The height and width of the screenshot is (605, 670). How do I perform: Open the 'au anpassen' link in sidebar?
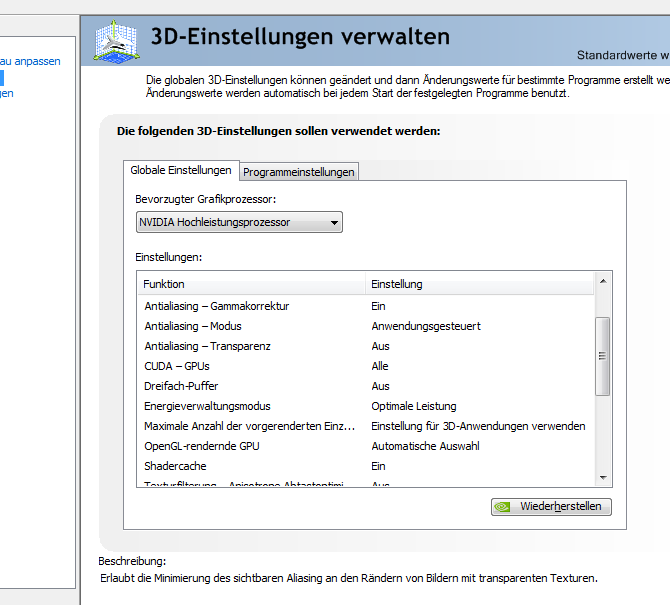click(30, 62)
